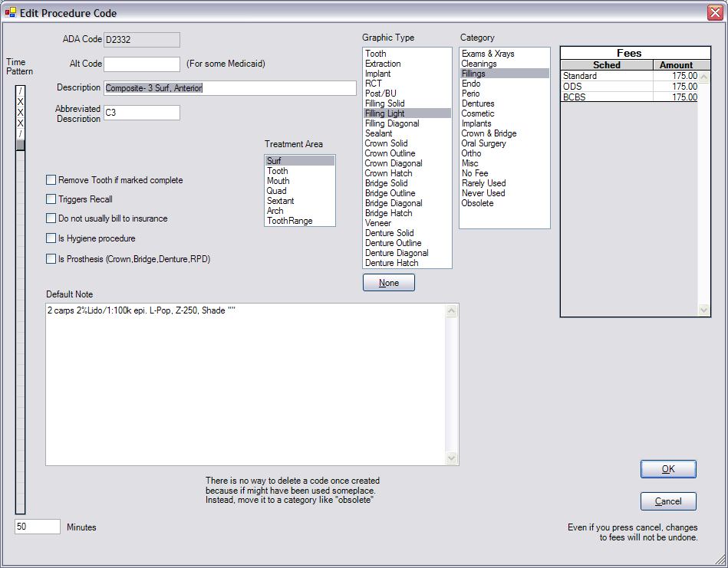Select No Fee category
This screenshot has width=728, height=568.
[504, 173]
